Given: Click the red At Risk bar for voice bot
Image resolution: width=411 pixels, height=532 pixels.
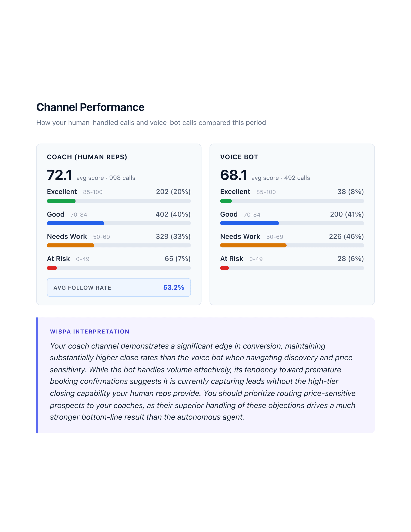Looking at the screenshot, I should [224, 267].
